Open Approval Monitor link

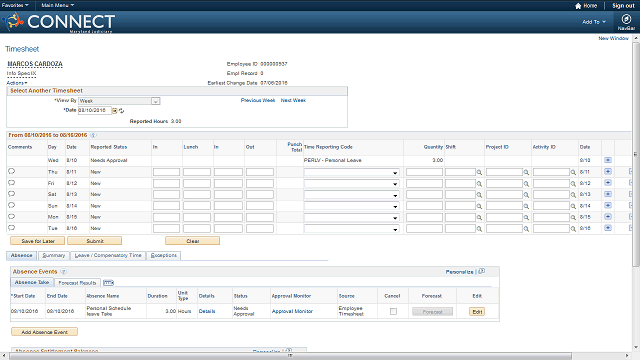coord(292,311)
